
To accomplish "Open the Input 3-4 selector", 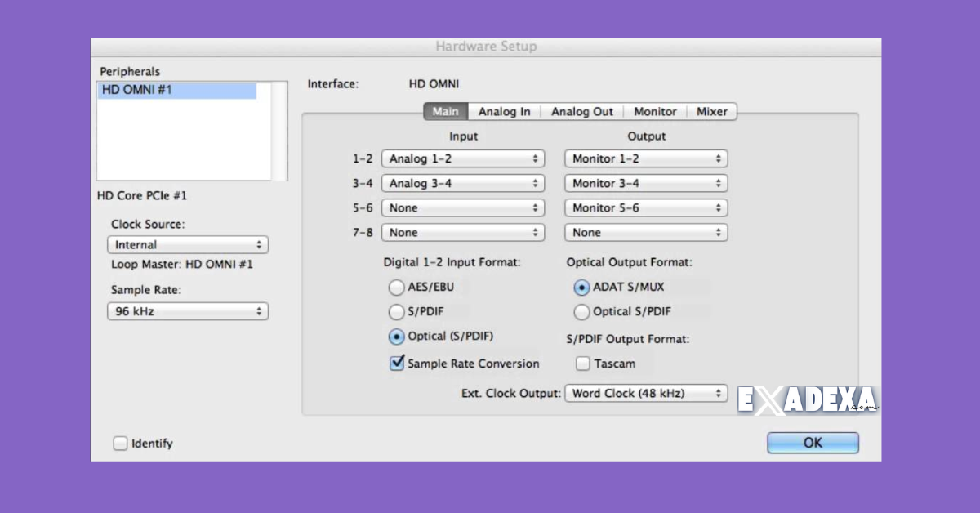I will tap(462, 183).
